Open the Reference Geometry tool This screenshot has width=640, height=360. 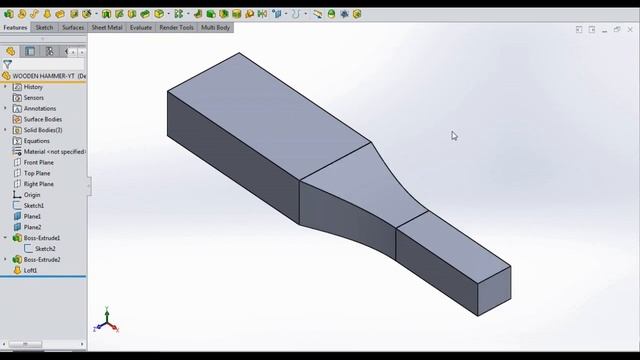click(x=278, y=14)
